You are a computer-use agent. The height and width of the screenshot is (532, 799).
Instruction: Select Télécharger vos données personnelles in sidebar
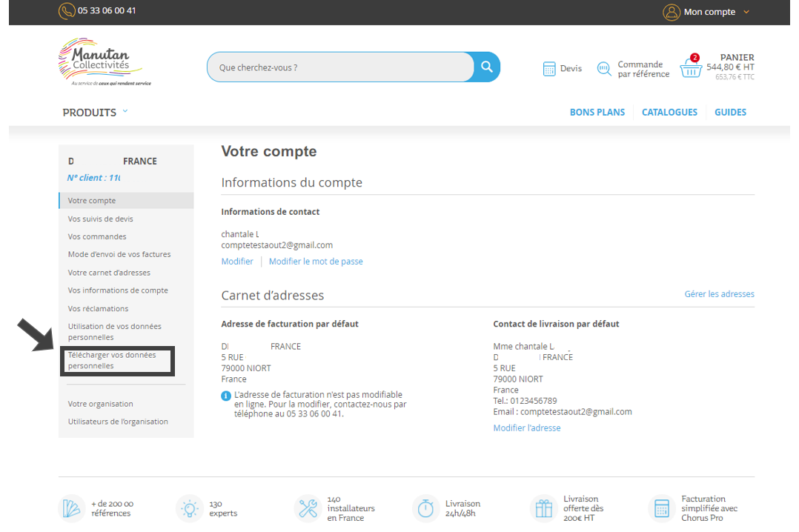[112, 360]
